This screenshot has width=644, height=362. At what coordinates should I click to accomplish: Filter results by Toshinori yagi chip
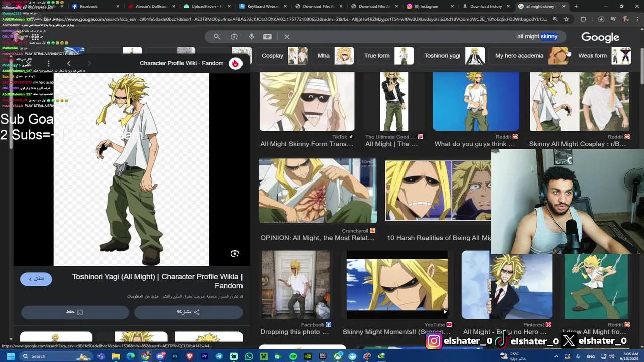pos(451,56)
